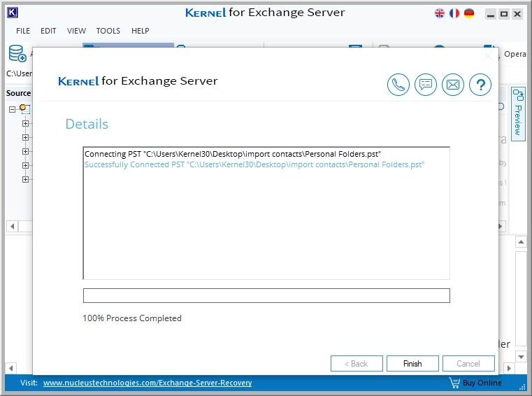The width and height of the screenshot is (532, 396).
Task: Click left arrow of Source panel scrollbar
Action: (12, 226)
